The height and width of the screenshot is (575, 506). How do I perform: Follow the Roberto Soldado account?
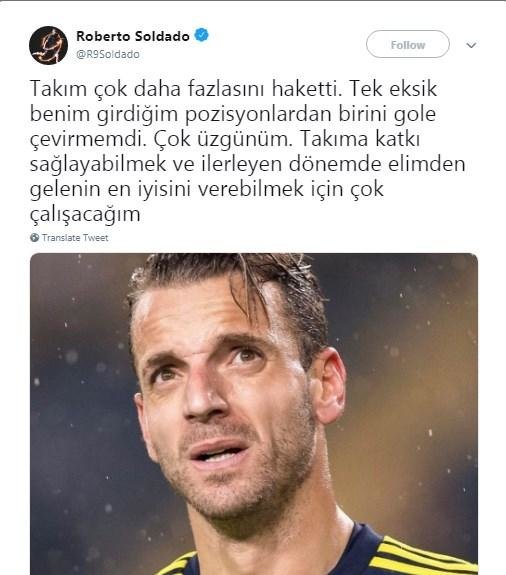tap(408, 44)
